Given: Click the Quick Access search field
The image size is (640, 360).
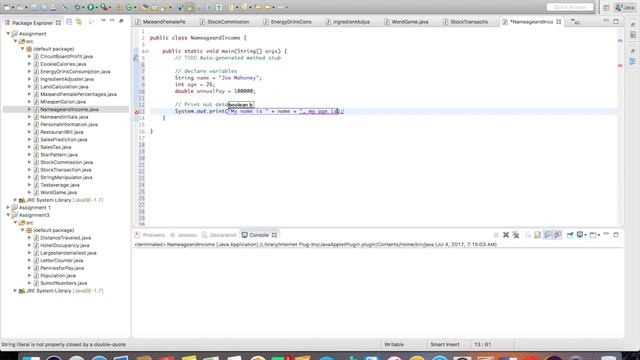Looking at the screenshot, I should [569, 7].
